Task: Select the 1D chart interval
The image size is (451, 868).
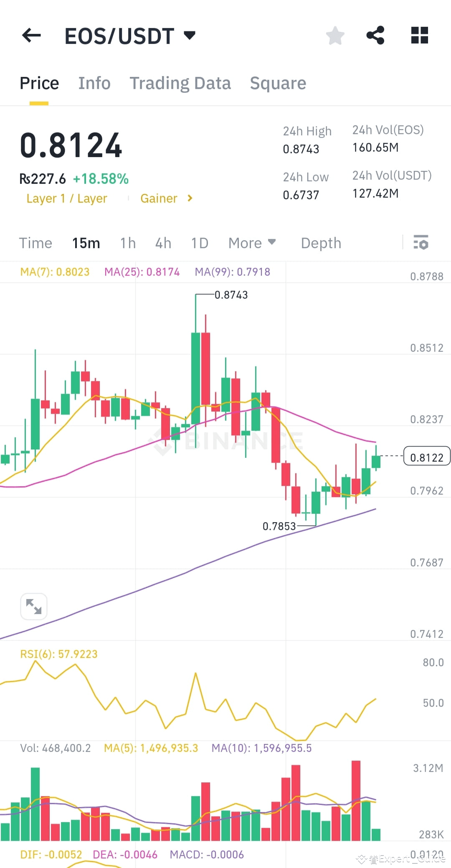Action: coord(199,243)
